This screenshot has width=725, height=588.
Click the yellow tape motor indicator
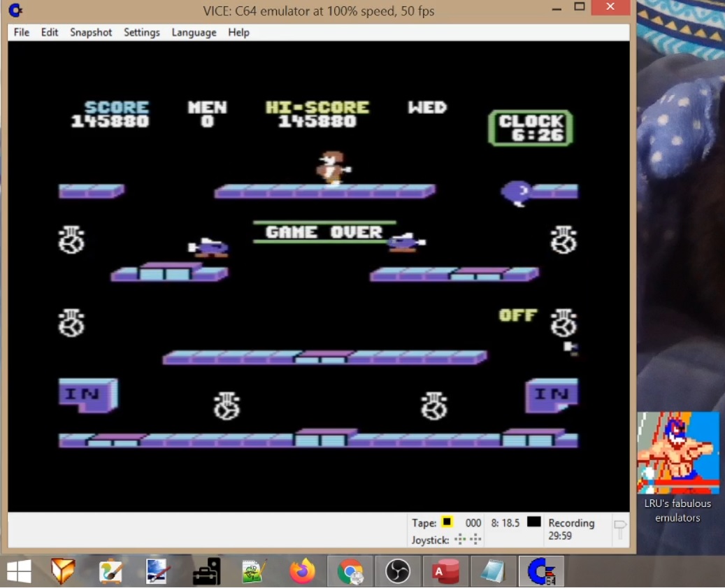click(x=447, y=522)
